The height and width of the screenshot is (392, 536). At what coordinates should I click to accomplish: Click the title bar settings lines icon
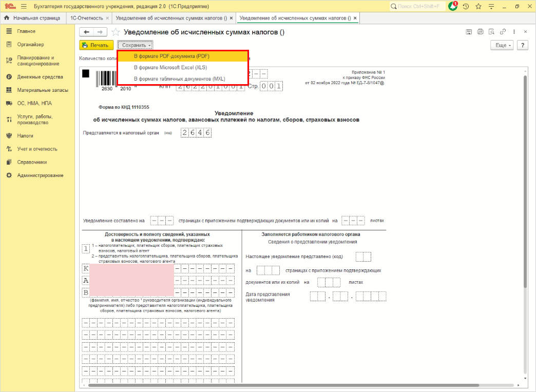[491, 6]
